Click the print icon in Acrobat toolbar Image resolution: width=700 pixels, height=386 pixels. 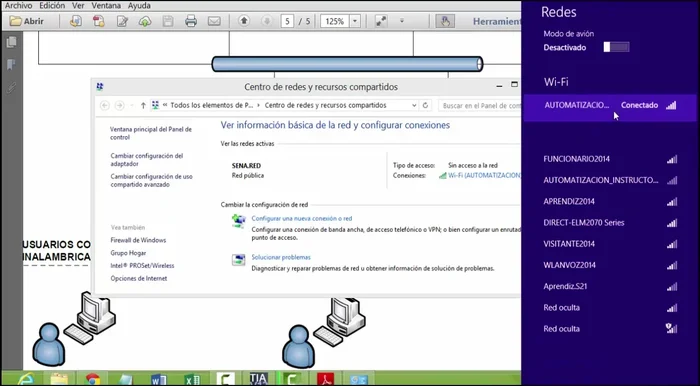coord(191,21)
